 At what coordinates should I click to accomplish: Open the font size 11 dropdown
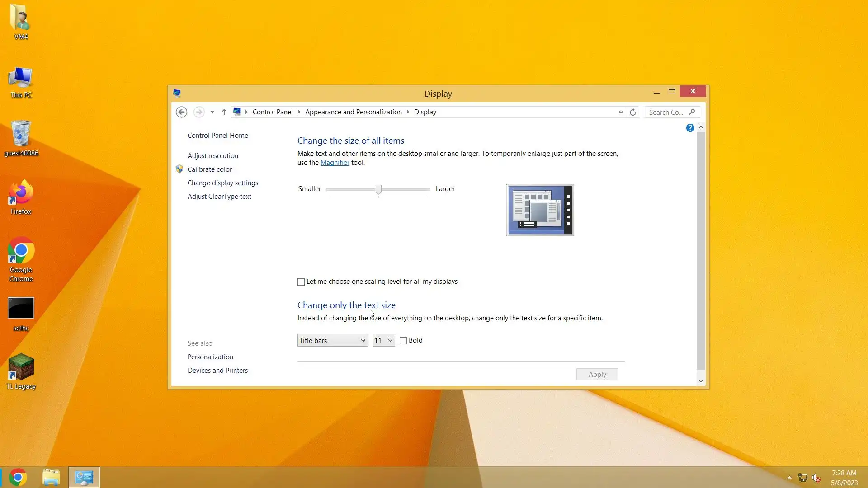click(x=383, y=340)
